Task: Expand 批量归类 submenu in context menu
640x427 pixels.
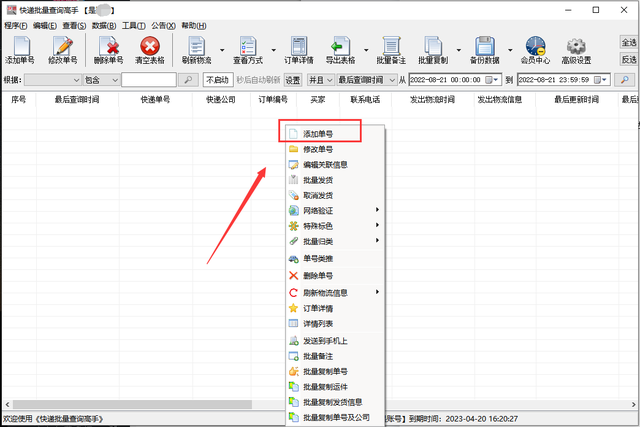Action: tap(335, 241)
